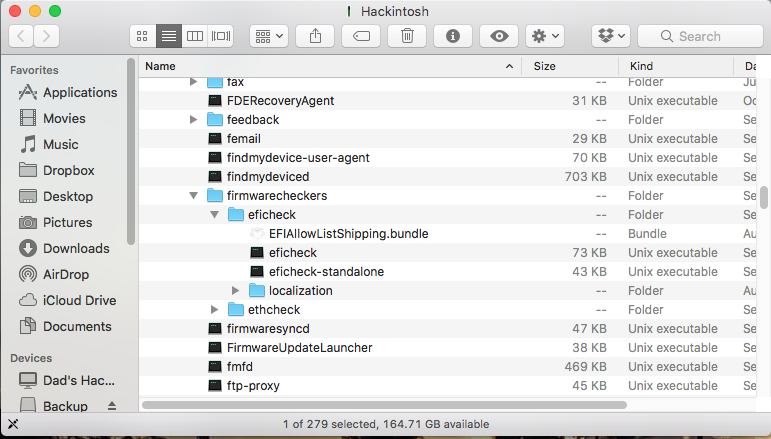The width and height of the screenshot is (771, 439).
Task: Select the feedback folder row
Action: pos(447,119)
